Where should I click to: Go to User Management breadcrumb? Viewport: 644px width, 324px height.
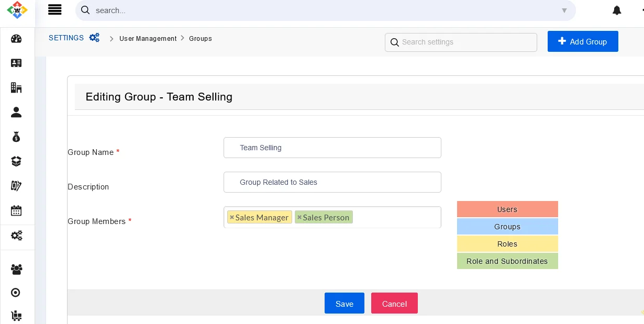148,39
